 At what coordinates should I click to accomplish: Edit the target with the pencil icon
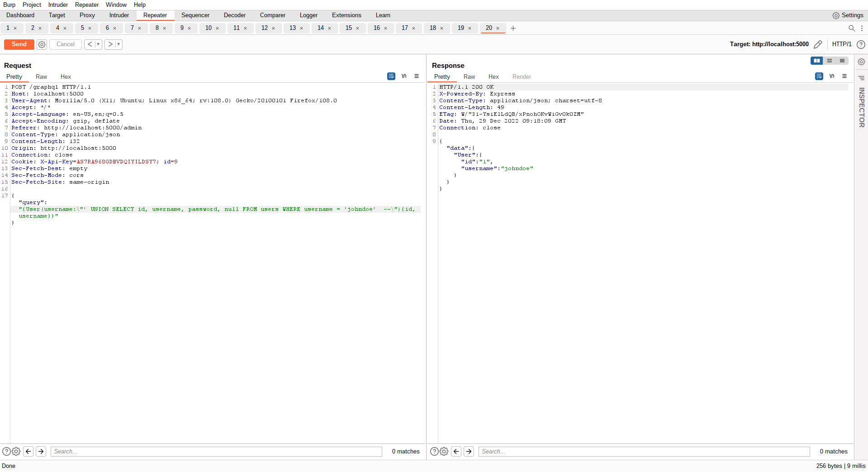pos(818,44)
